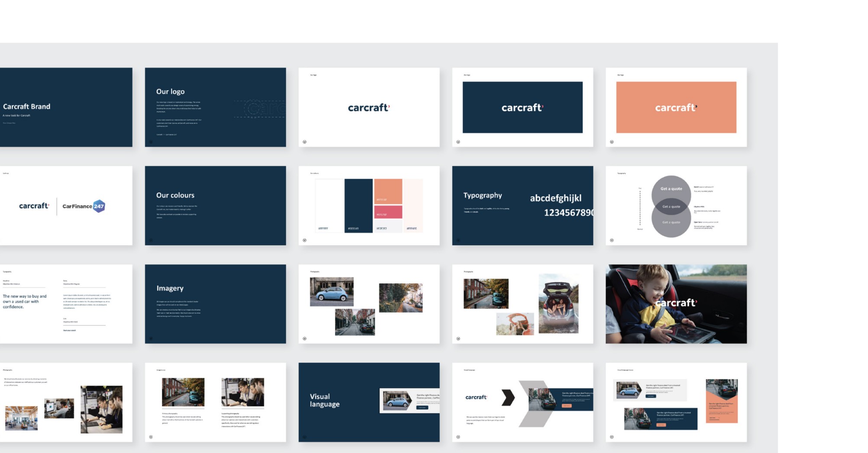The height and width of the screenshot is (453, 868).
Task: Click page marker icon on coral logo slide
Action: pyautogui.click(x=612, y=142)
